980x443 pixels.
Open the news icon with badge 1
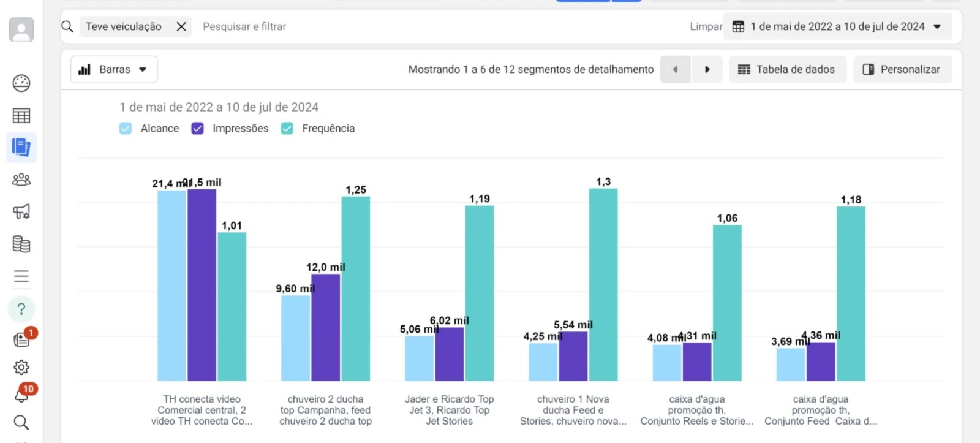tap(23, 338)
